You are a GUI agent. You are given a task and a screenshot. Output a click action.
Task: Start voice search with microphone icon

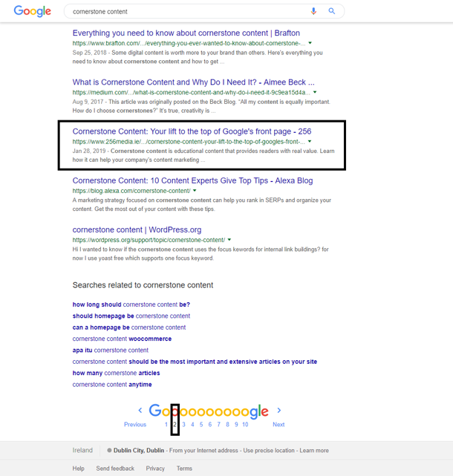click(313, 11)
